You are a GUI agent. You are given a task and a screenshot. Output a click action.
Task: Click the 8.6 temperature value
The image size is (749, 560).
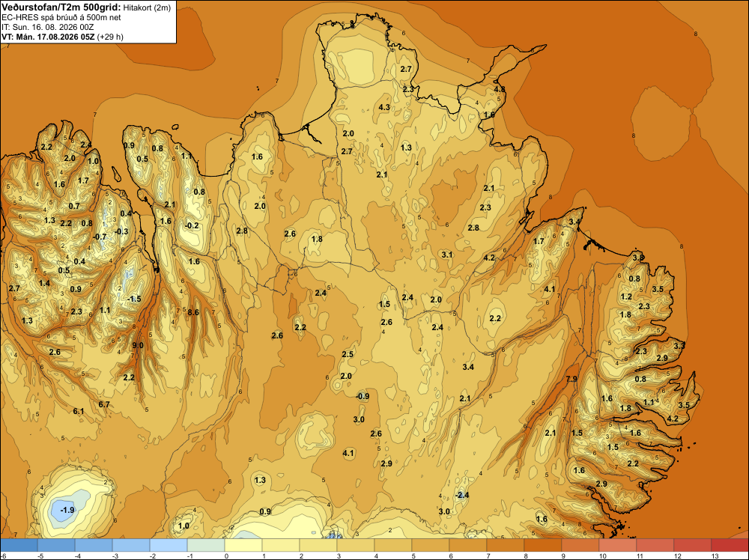point(193,312)
